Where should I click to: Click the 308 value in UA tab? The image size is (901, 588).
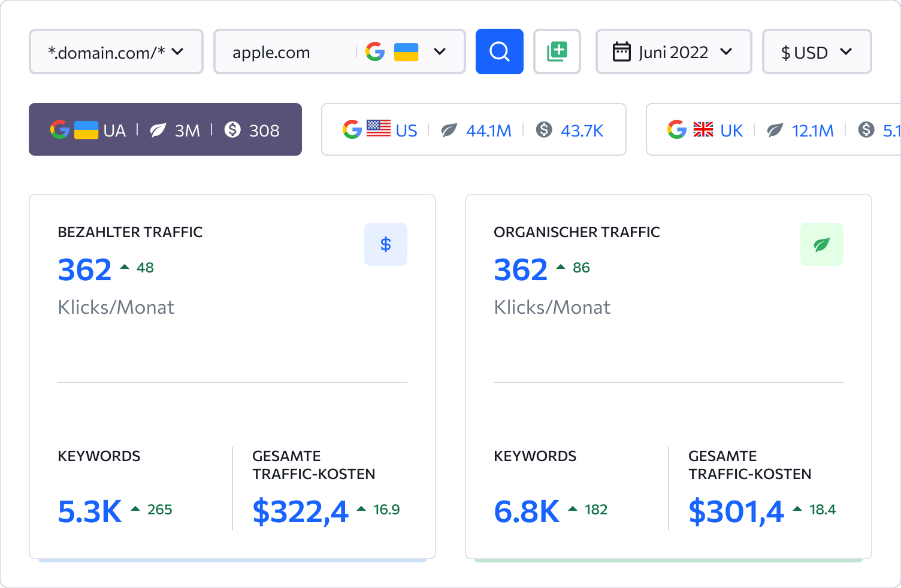point(264,131)
